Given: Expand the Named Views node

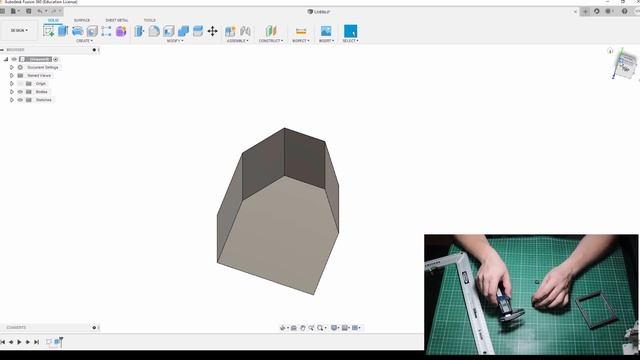Looking at the screenshot, I should (11, 76).
